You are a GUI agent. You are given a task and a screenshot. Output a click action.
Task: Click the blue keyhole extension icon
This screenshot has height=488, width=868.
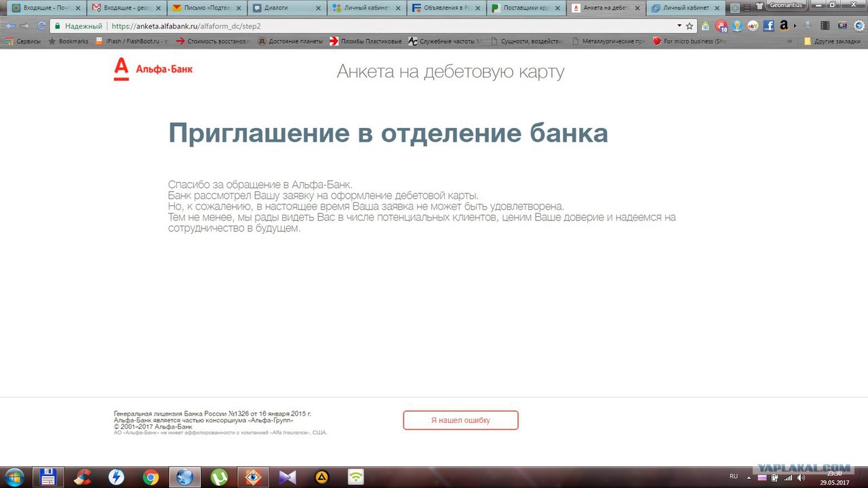click(x=737, y=26)
